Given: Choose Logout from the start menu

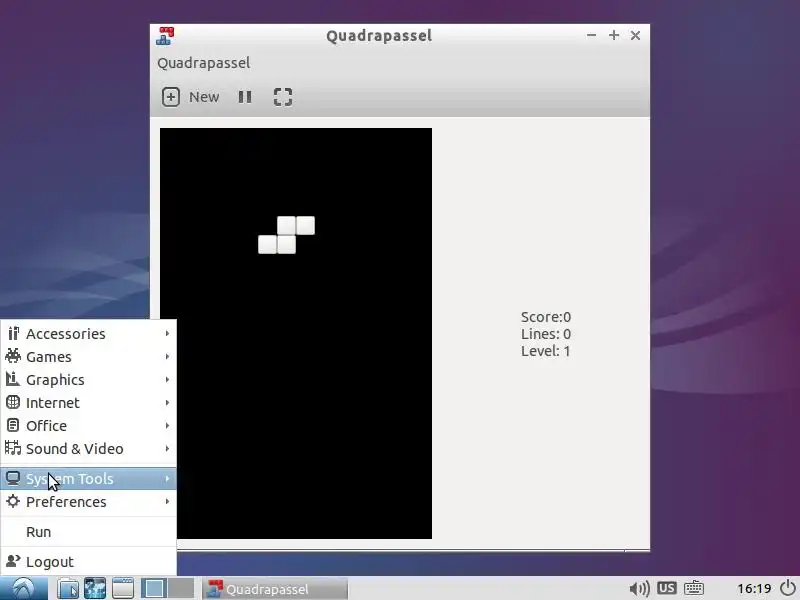Looking at the screenshot, I should 88,562.
